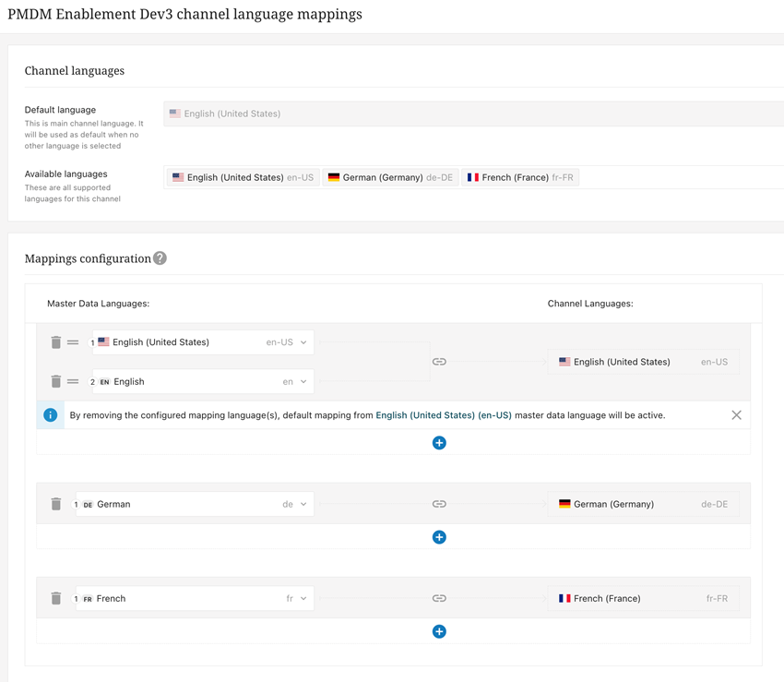Add language to French channel mapping
The image size is (784, 682).
[439, 631]
